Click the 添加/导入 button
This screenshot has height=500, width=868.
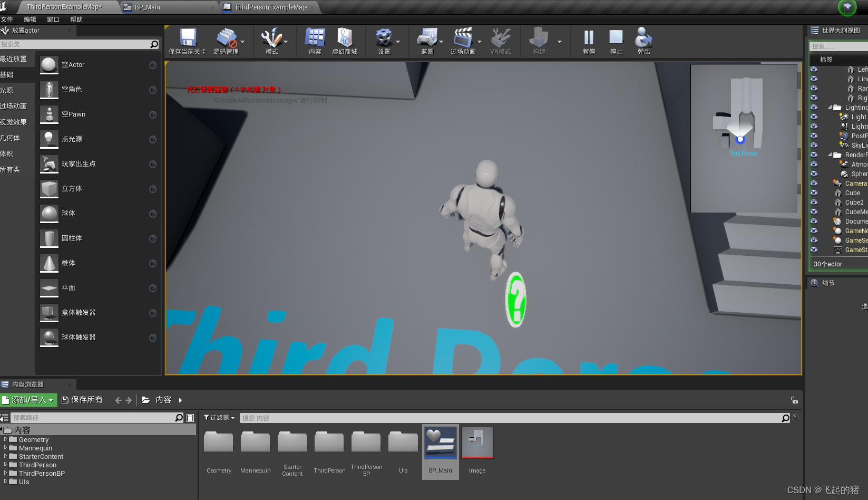(x=28, y=400)
